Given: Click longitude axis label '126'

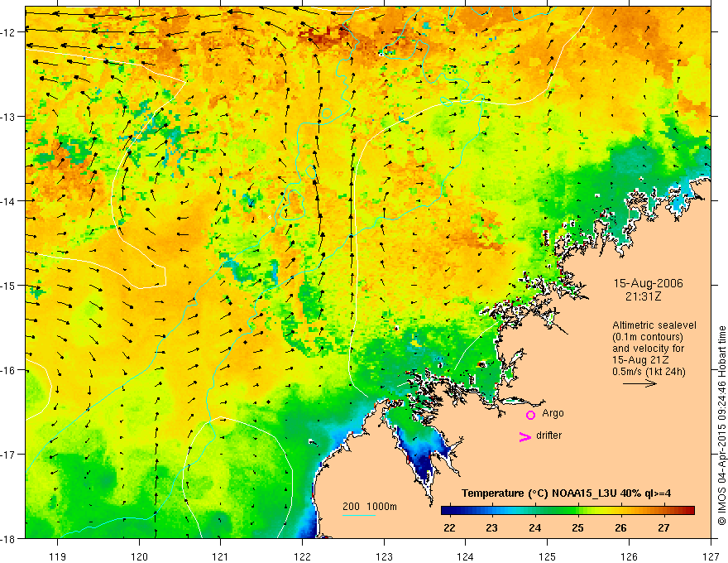Looking at the screenshot, I should [x=629, y=556].
